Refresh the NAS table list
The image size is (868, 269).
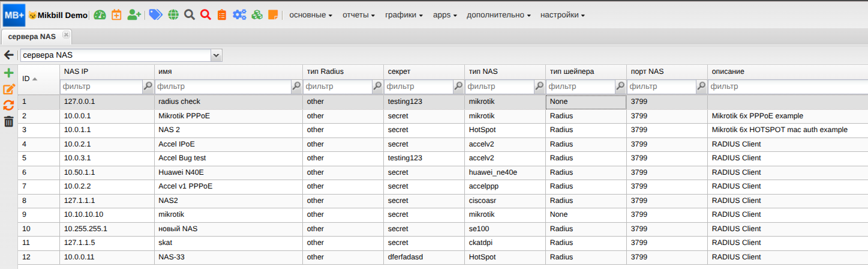tap(8, 106)
